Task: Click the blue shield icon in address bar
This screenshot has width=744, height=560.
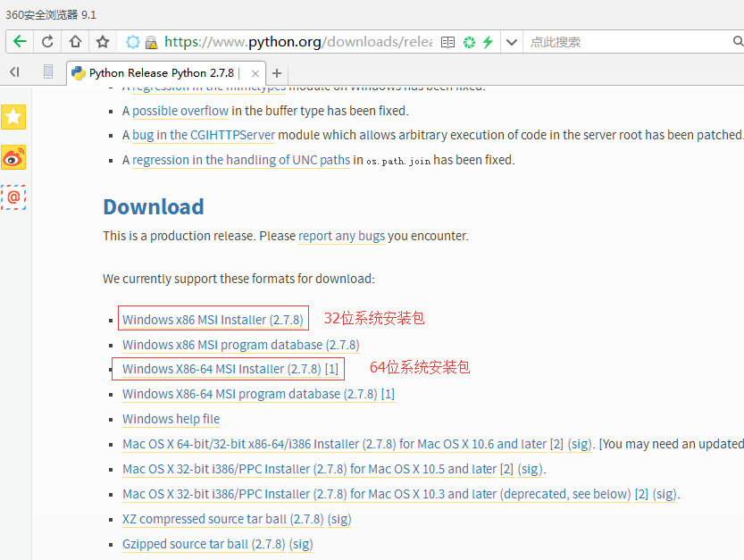Action: tap(133, 42)
